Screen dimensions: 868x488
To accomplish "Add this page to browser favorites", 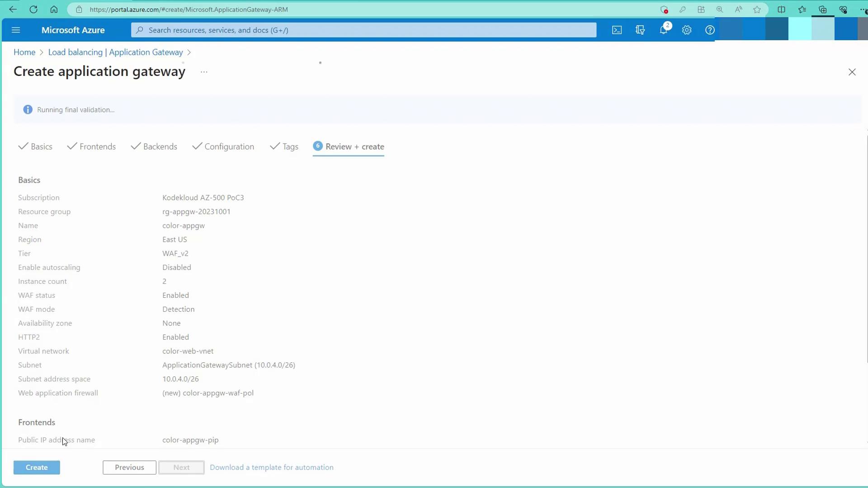I will [757, 9].
